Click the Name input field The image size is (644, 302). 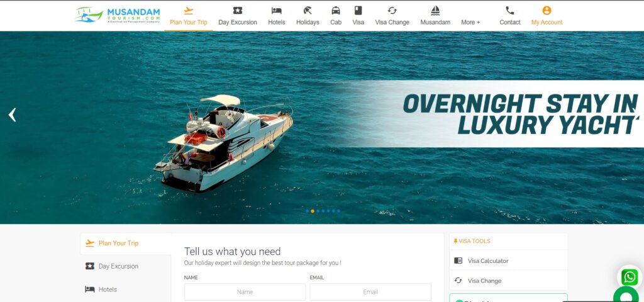[245, 292]
